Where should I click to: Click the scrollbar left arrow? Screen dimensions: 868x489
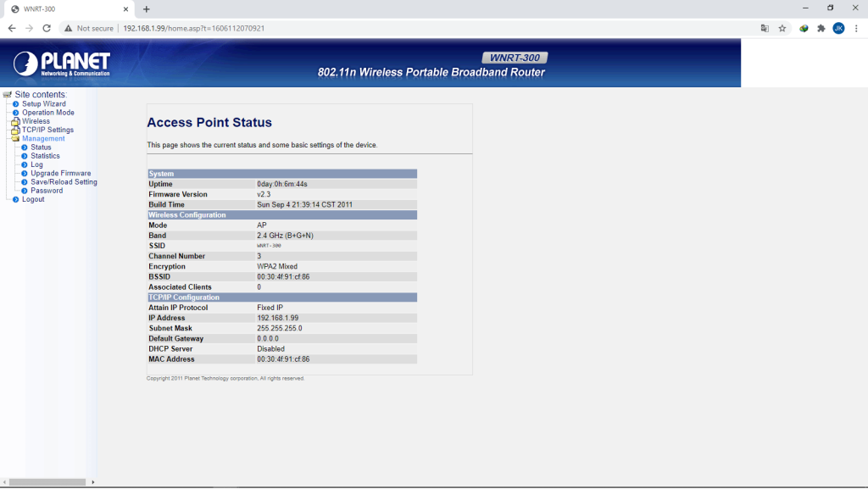tap(4, 482)
